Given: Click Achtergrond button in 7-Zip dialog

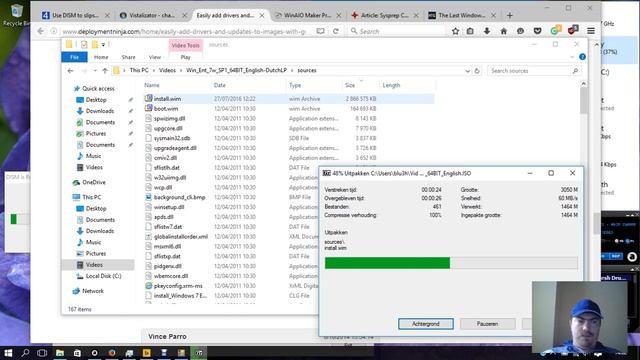Looking at the screenshot, I should (426, 324).
